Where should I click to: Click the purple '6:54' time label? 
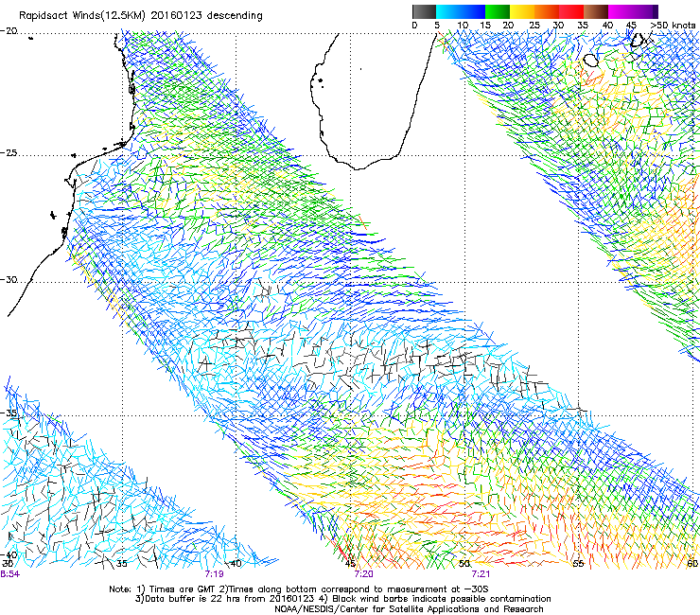(9, 574)
